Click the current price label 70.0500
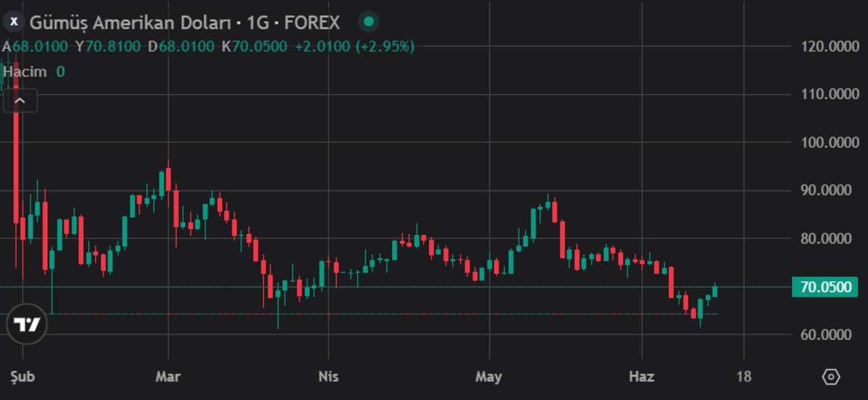868x400 pixels. coord(825,287)
